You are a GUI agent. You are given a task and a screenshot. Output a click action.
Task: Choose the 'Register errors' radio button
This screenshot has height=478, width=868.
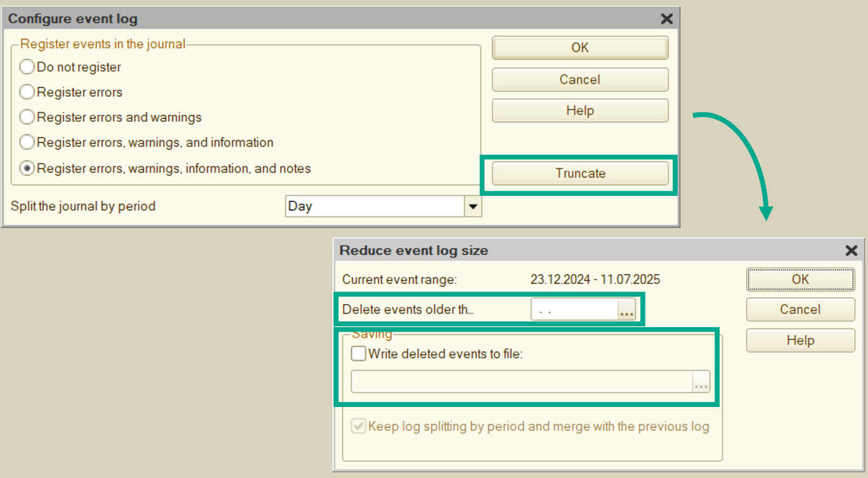[27, 92]
